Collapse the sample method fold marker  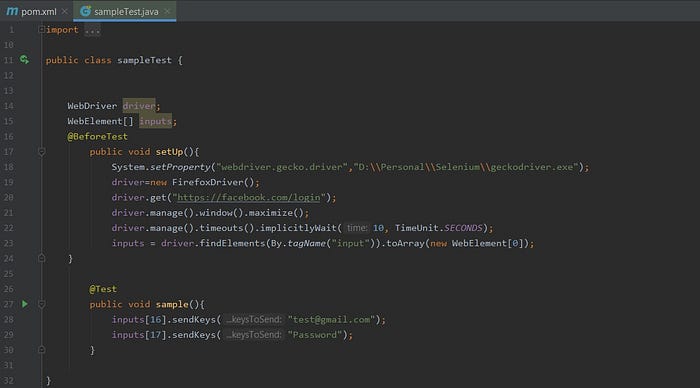coord(42,304)
